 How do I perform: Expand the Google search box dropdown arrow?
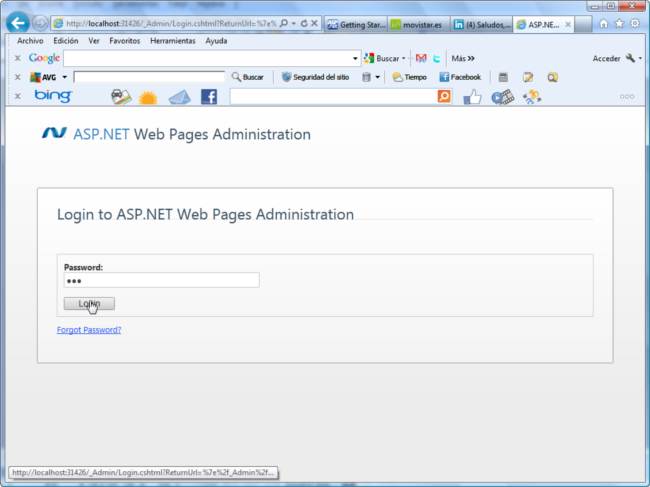355,58
